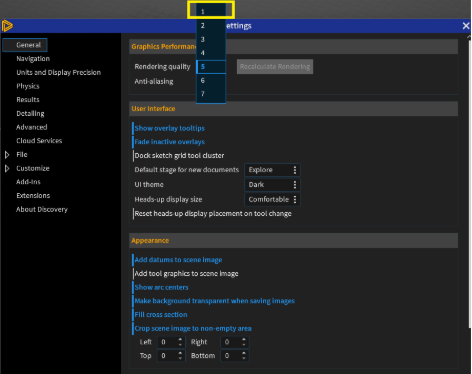This screenshot has width=472, height=374.
Task: Expand the File tree node arrow
Action: coord(7,155)
